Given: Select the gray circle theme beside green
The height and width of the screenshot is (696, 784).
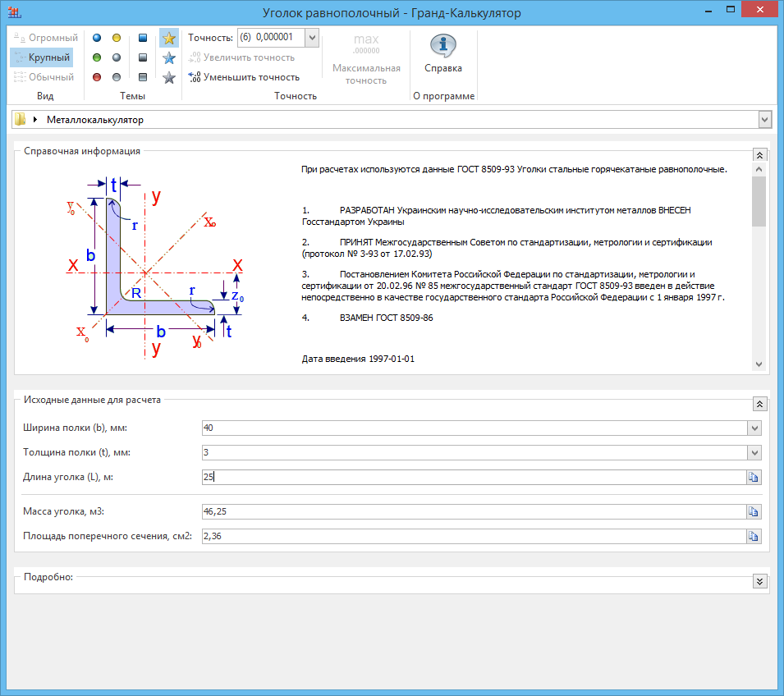Looking at the screenshot, I should (117, 57).
